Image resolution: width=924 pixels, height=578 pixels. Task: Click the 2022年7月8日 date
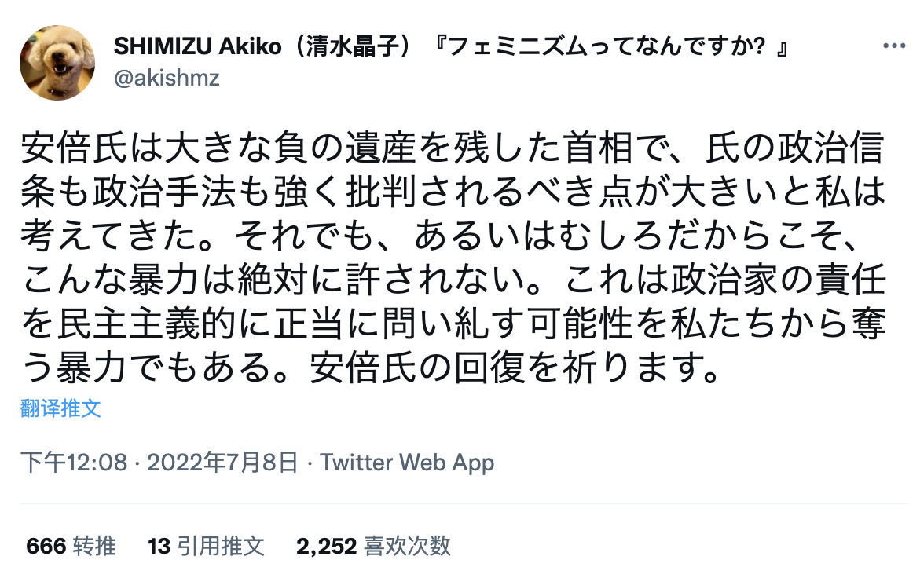tap(222, 463)
